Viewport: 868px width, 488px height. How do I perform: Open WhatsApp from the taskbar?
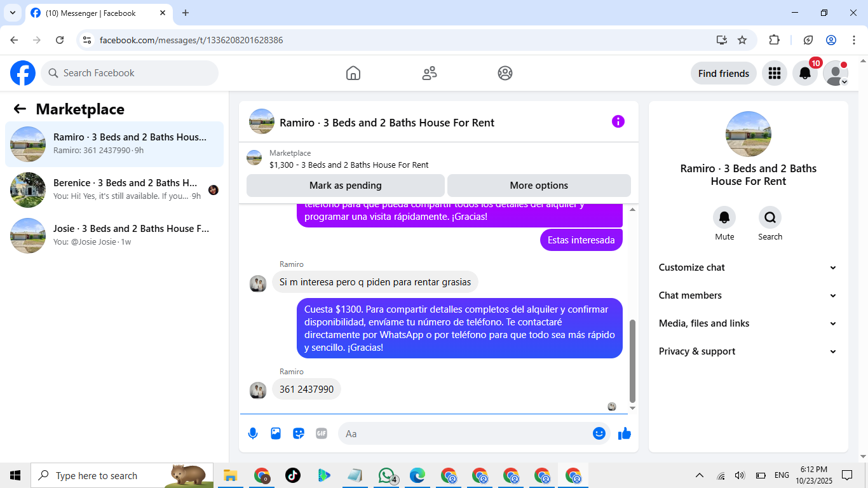(387, 475)
